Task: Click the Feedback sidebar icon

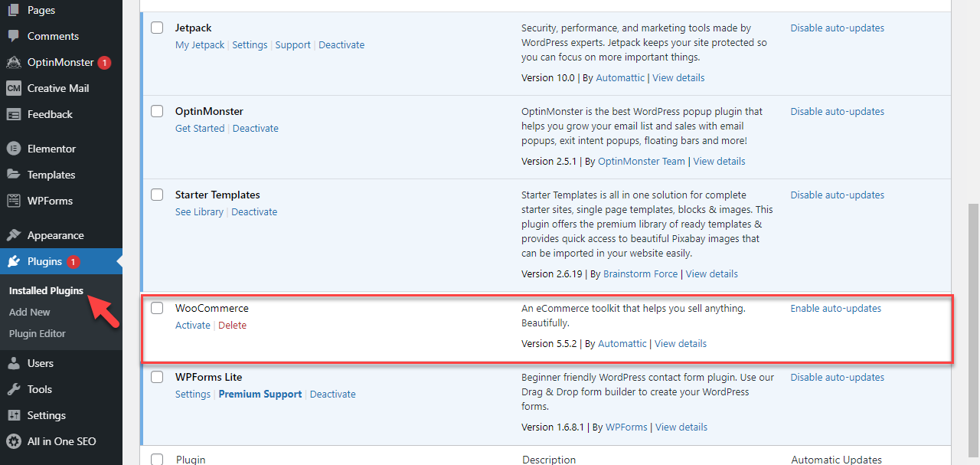Action: click(x=14, y=114)
